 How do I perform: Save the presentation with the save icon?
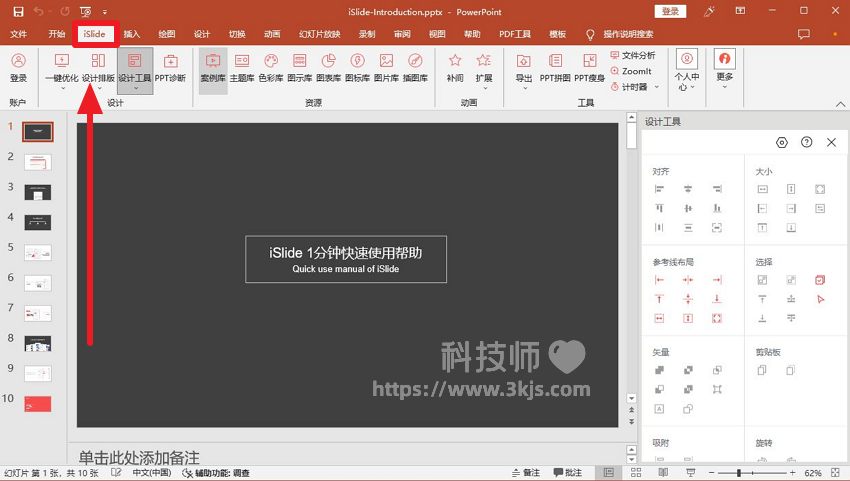(x=18, y=11)
